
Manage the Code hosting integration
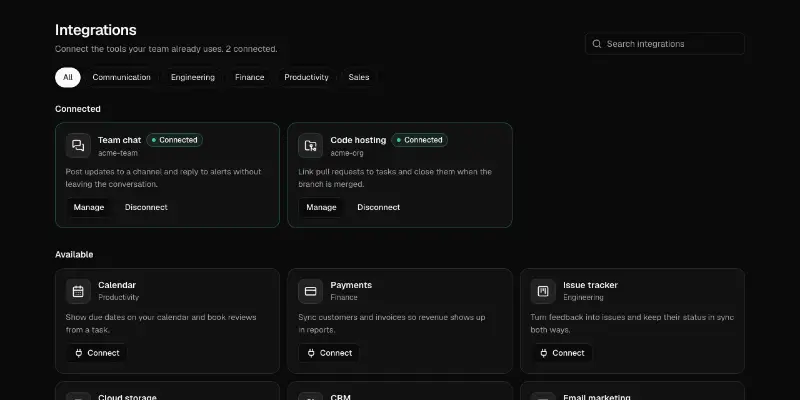[321, 207]
